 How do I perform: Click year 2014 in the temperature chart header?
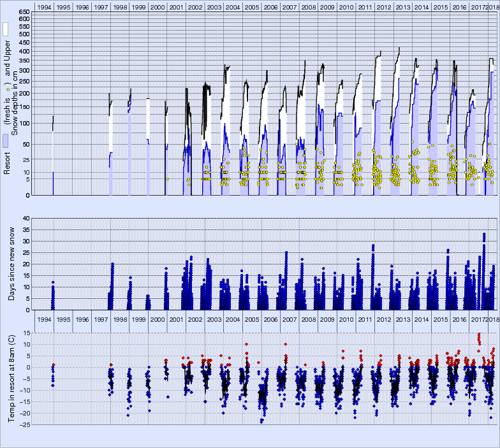[421, 319]
